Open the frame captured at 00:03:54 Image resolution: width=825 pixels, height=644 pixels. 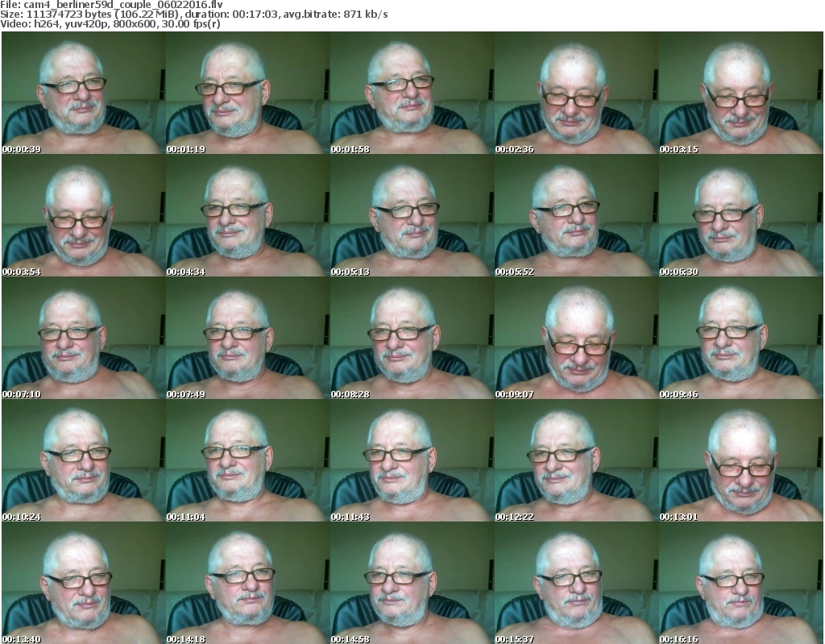pyautogui.click(x=83, y=215)
